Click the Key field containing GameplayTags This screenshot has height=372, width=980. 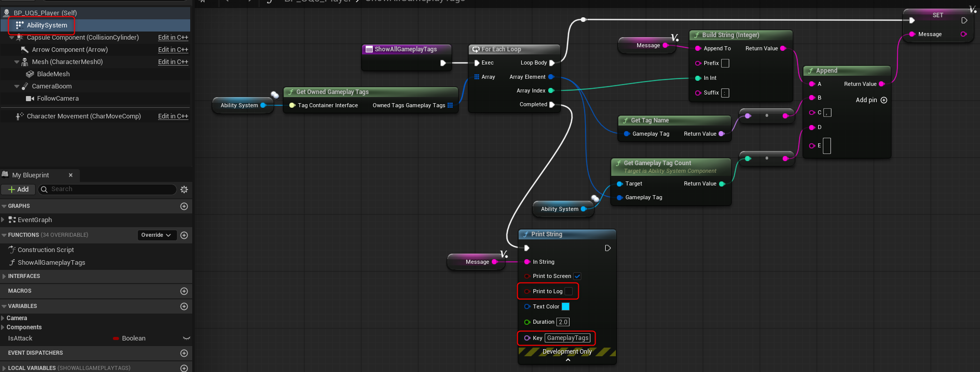(568, 338)
